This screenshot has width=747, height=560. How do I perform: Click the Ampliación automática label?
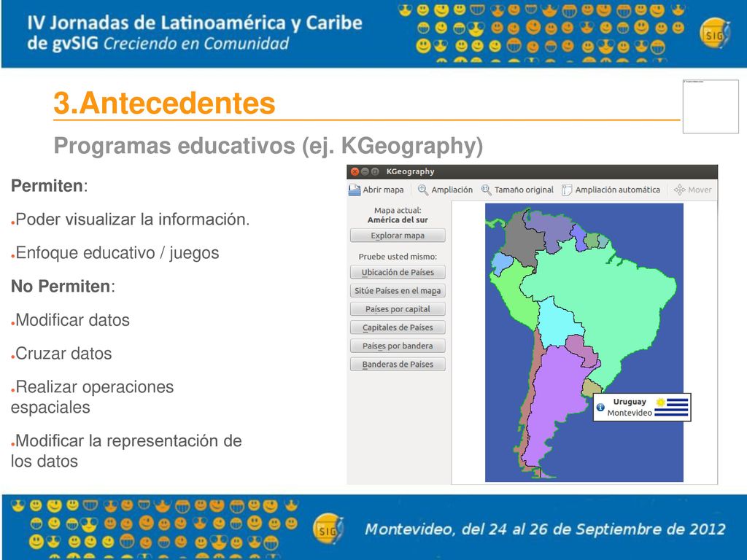click(x=617, y=190)
